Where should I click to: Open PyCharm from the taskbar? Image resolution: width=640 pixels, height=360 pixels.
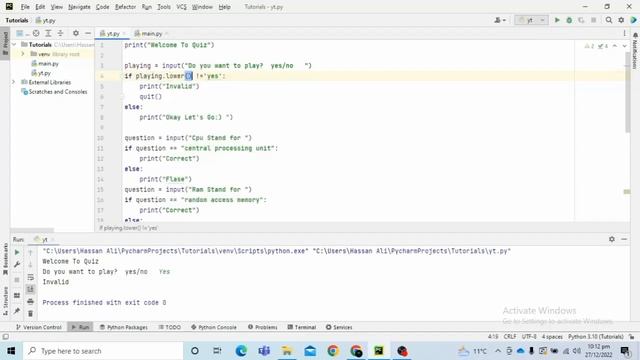pos(379,351)
